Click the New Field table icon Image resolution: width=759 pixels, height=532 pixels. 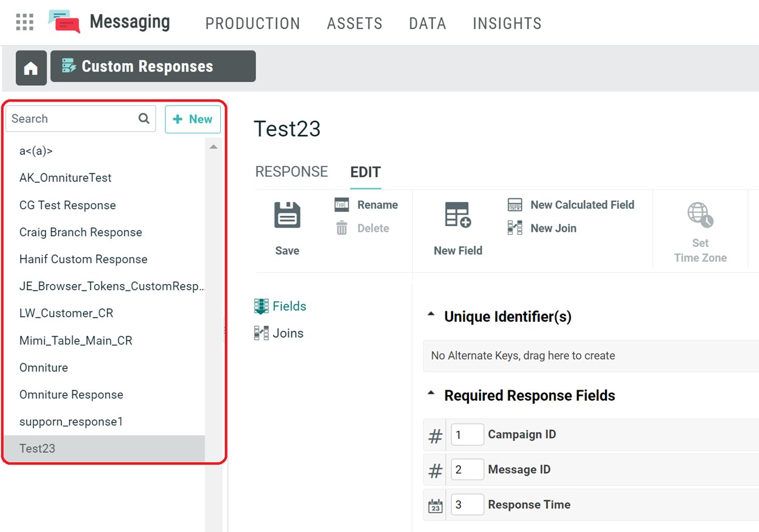coord(457,215)
